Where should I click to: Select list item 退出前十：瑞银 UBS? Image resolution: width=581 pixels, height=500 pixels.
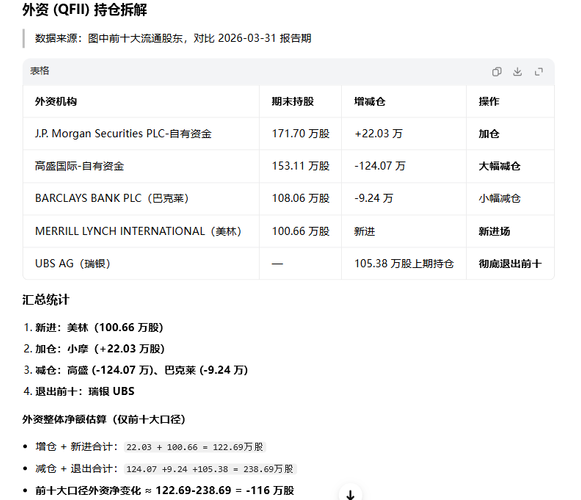pyautogui.click(x=85, y=391)
